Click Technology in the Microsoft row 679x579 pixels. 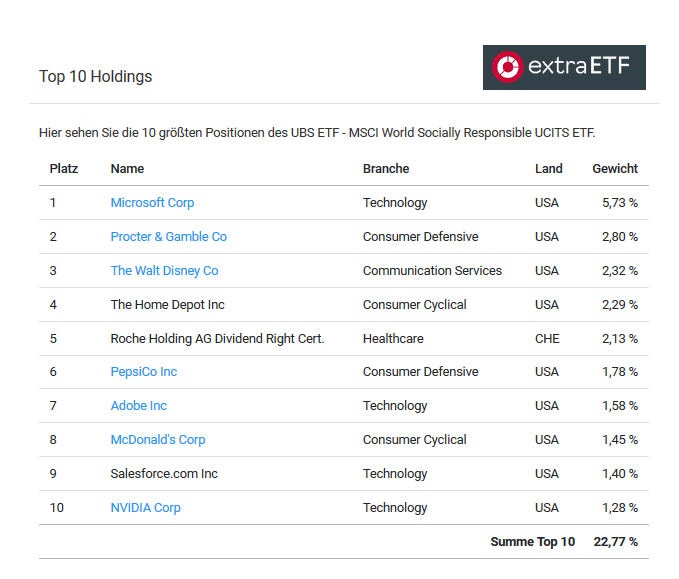pos(395,203)
